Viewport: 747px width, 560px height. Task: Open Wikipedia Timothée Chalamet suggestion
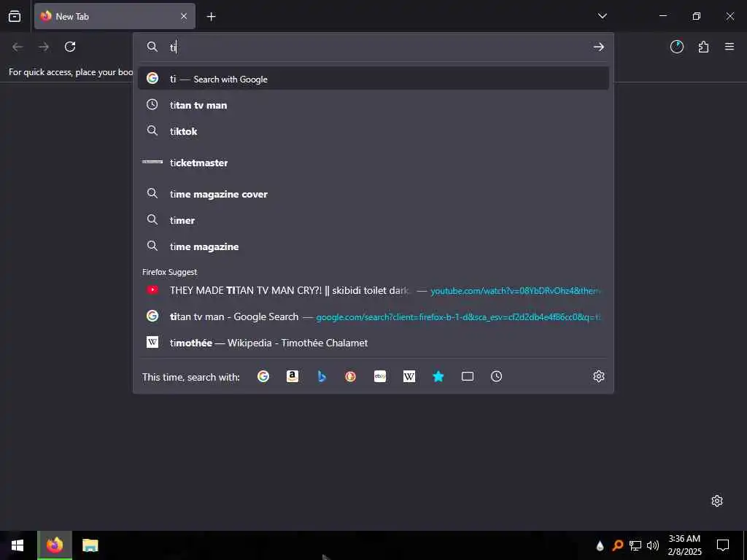click(x=373, y=343)
